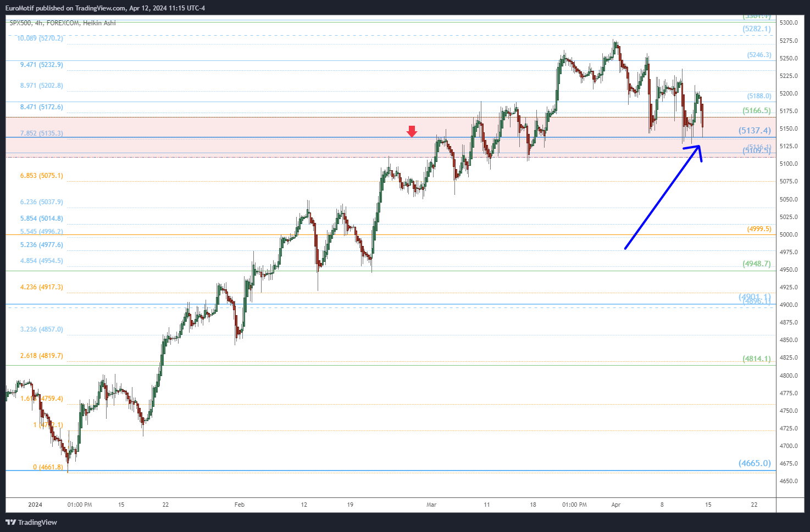Image resolution: width=810 pixels, height=532 pixels.
Task: Click the green price level label '(5166.5)'
Action: pos(757,111)
